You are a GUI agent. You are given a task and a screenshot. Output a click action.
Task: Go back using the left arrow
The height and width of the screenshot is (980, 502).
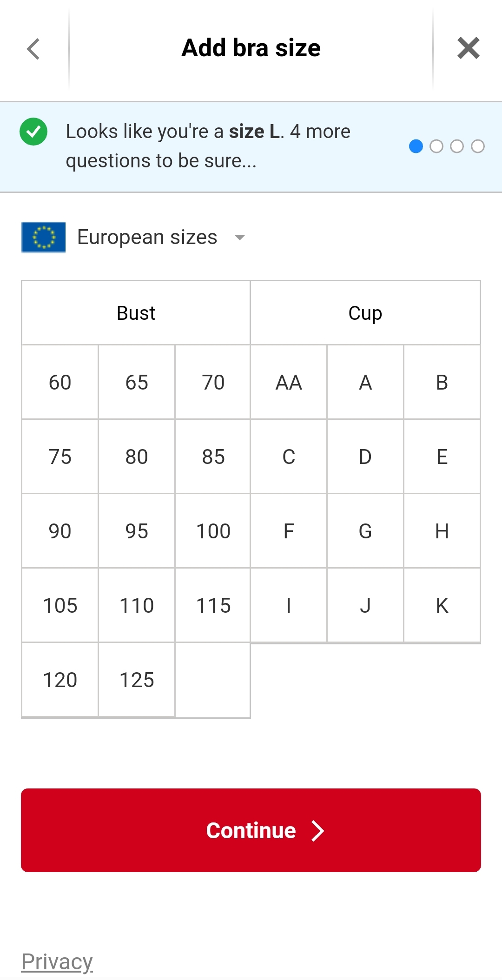33,49
